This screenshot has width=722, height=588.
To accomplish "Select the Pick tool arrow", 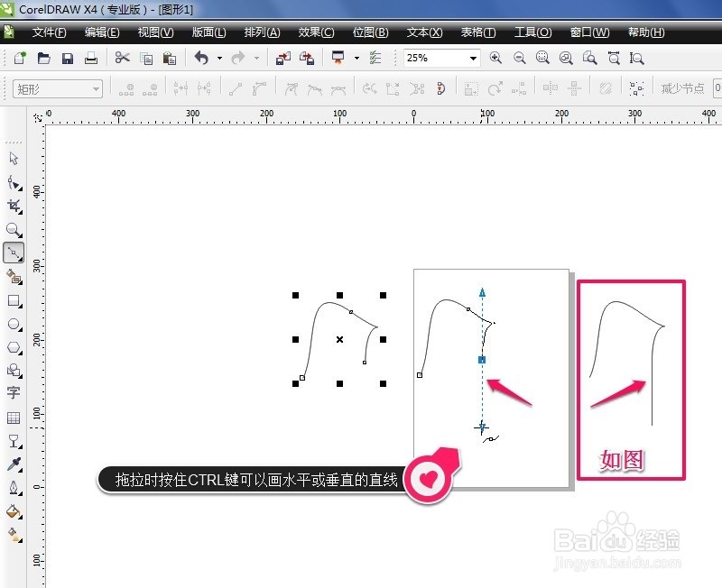I will 14,159.
